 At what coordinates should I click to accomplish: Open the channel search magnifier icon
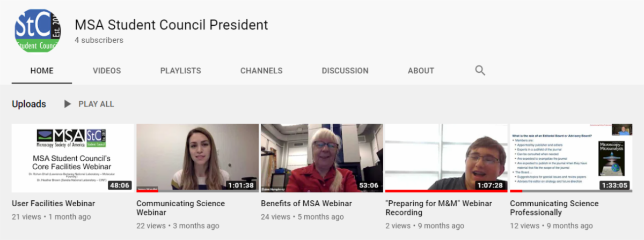(480, 70)
